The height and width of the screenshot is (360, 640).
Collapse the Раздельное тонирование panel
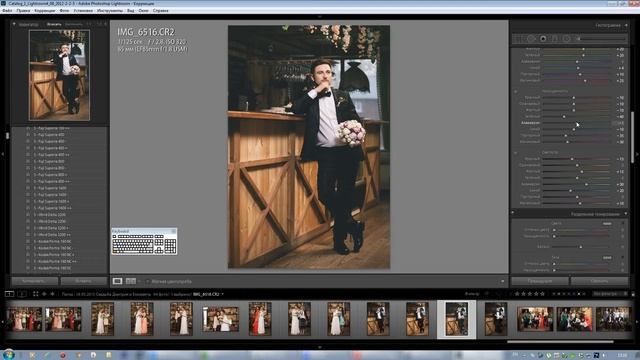point(626,214)
